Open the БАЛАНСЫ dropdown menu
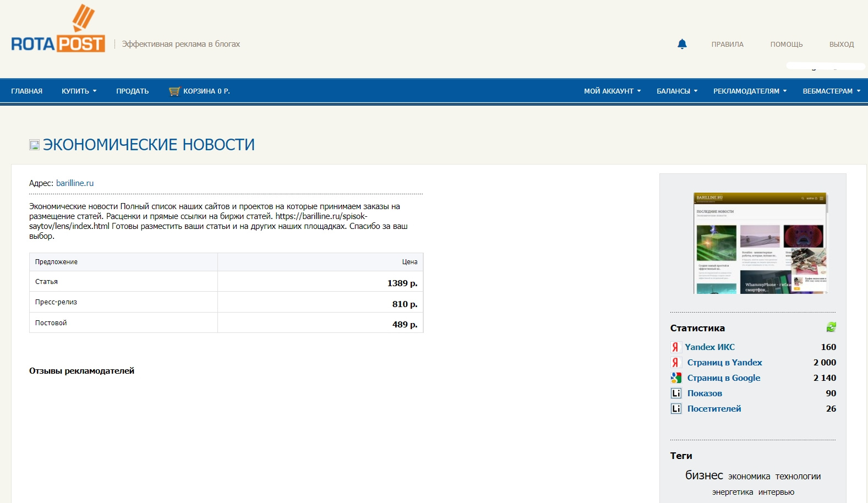This screenshot has width=868, height=503. click(677, 91)
